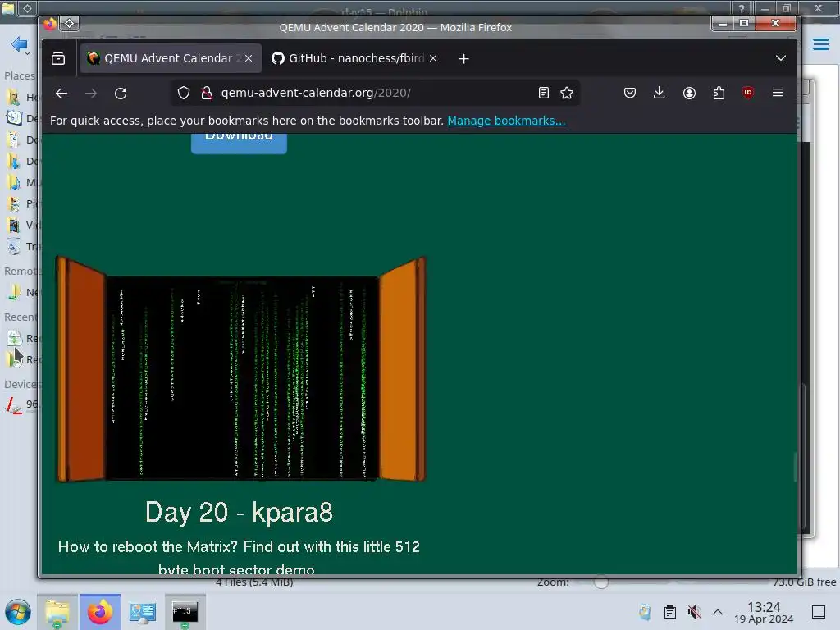
Task: Save page to Pocket
Action: coord(630,94)
